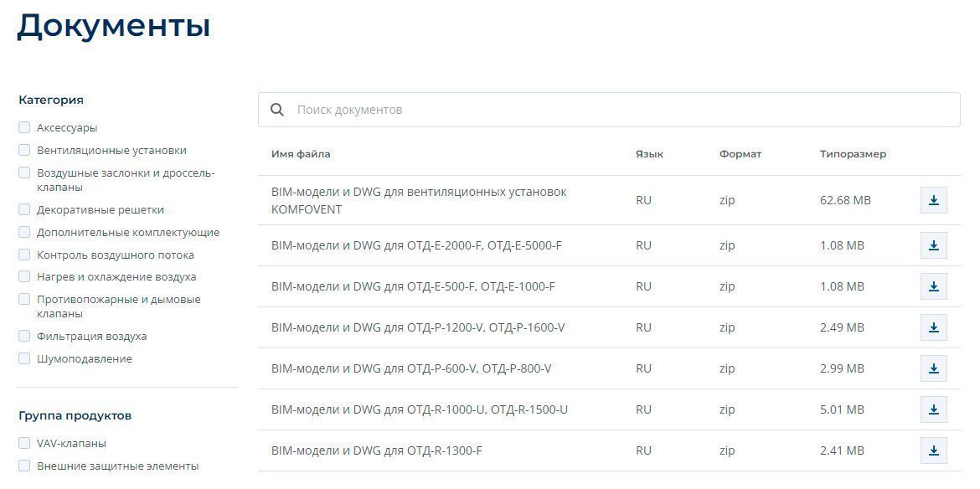The height and width of the screenshot is (489, 980).
Task: Download the KOMFOVENT ventilation units BIM archive
Action: [933, 200]
